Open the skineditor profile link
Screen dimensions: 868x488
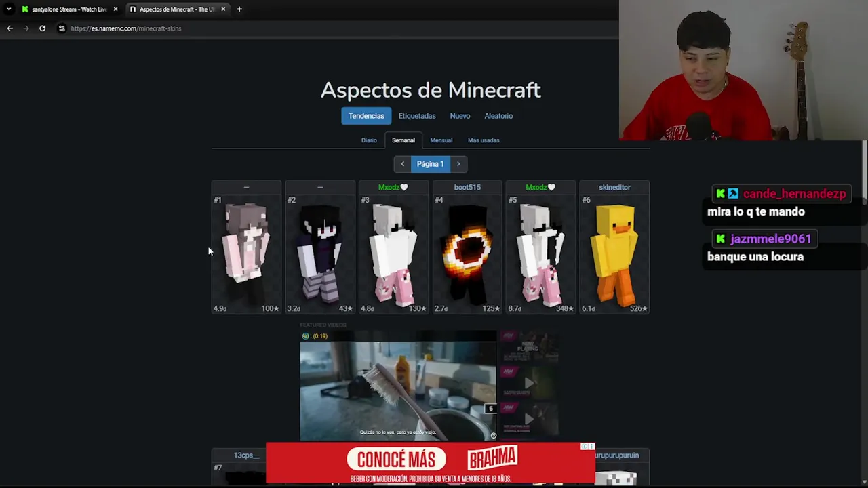click(x=614, y=187)
